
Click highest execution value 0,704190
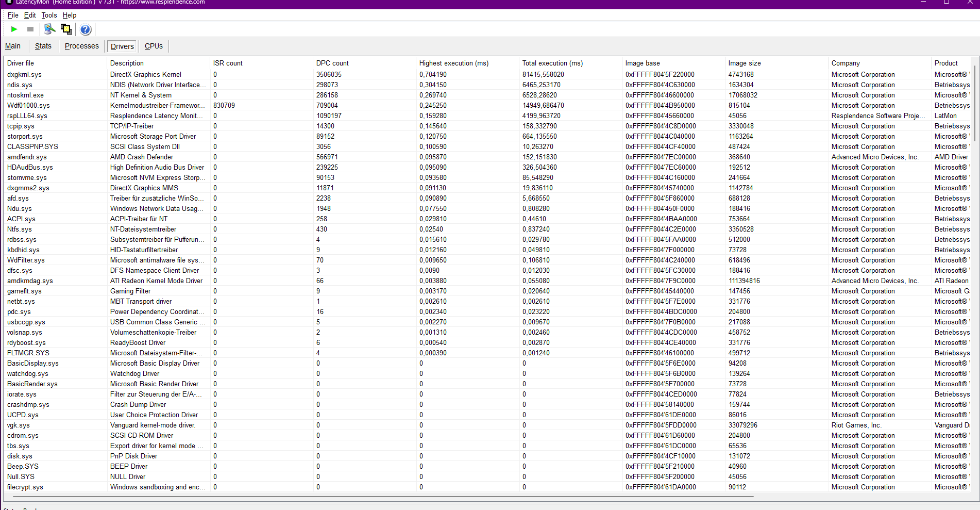(433, 74)
